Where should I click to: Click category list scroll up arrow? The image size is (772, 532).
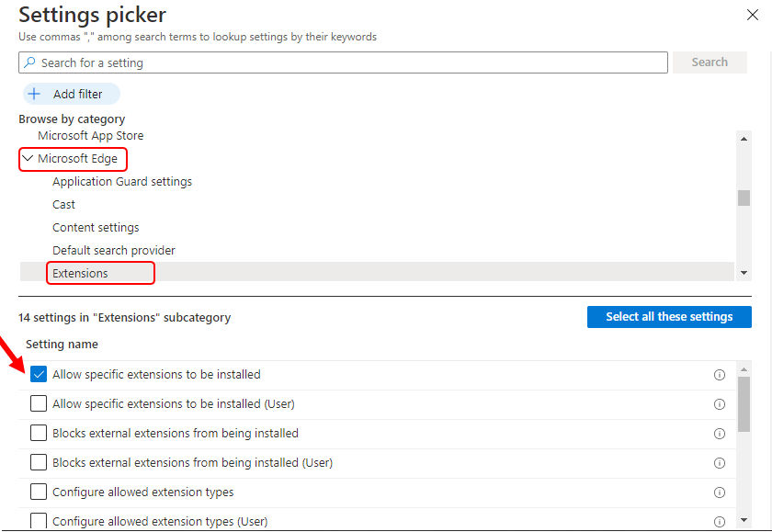point(744,139)
